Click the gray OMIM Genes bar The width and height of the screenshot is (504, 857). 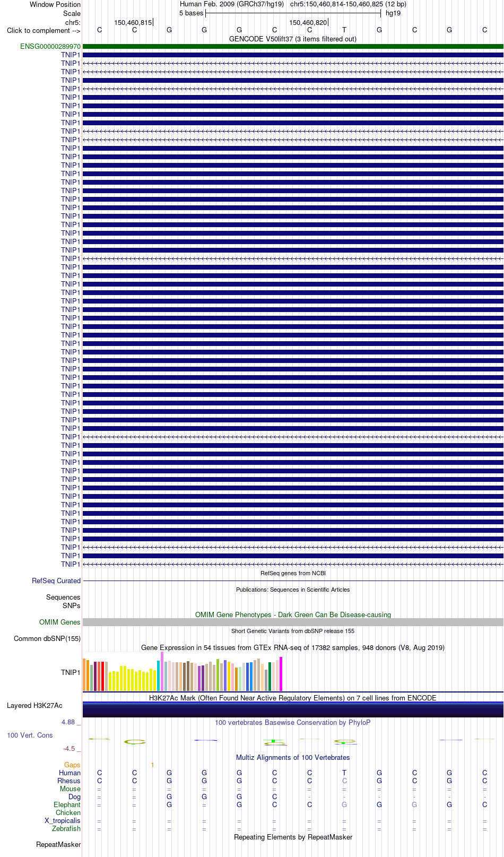click(293, 622)
